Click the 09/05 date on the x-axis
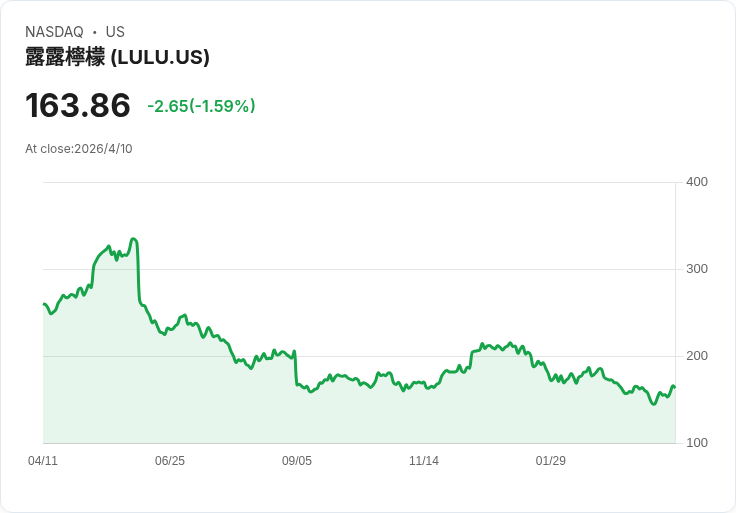736x513 pixels. coord(297,461)
